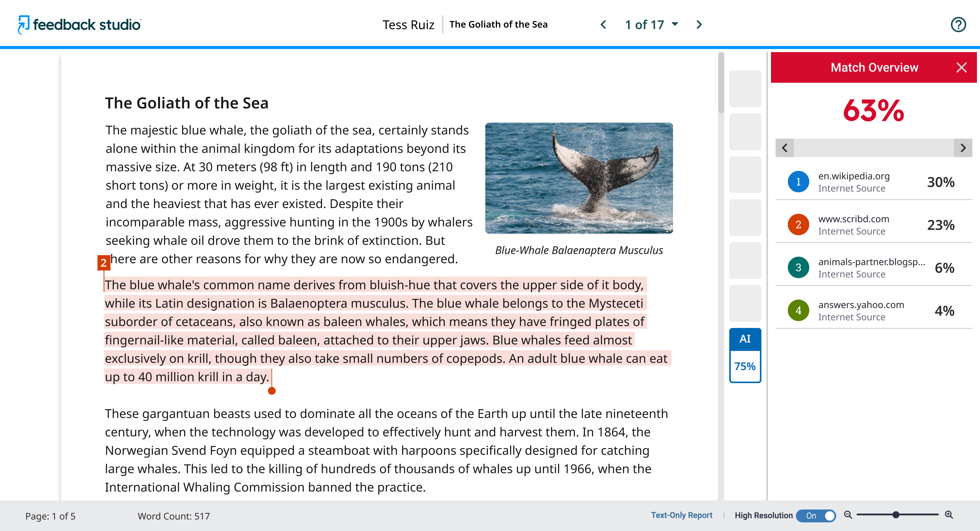The image size is (980, 531).
Task: Open the help question mark icon
Action: [958, 25]
